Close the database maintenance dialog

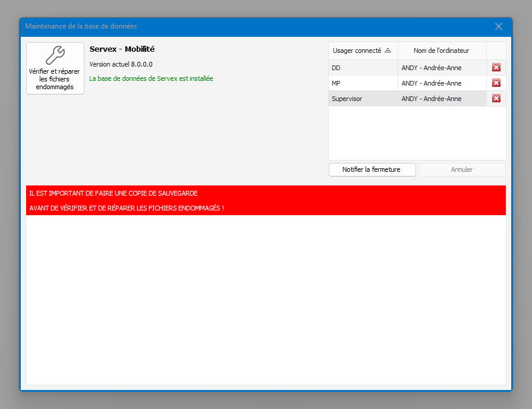pos(498,27)
